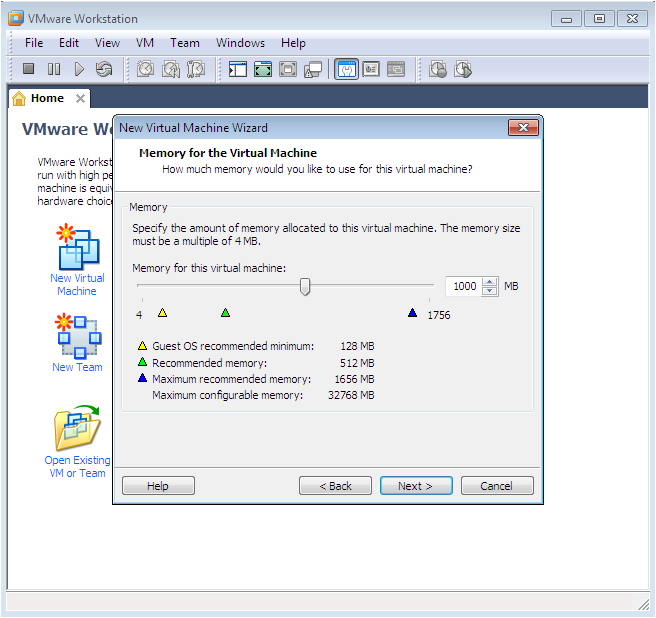Viewport: 656px width, 618px height.
Task: Toggle the Show Sidebar toolbar icon
Action: pyautogui.click(x=238, y=69)
